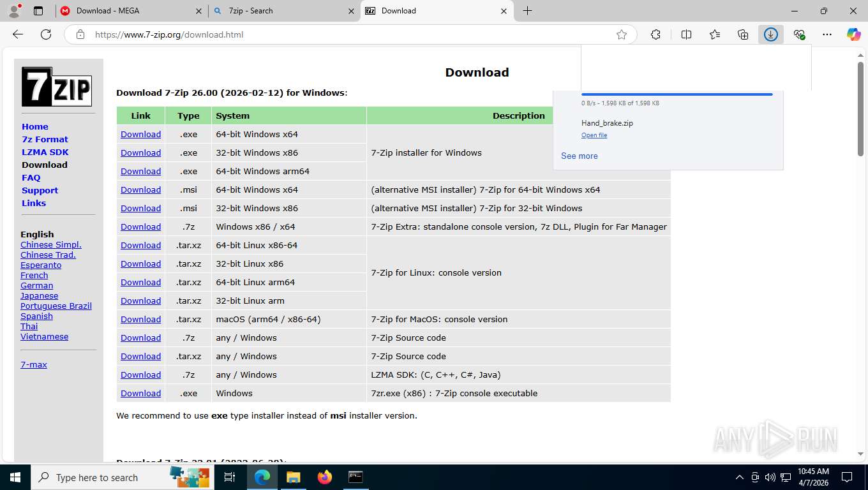Viewport: 868px width, 490px height.
Task: Switch language to Chinese Simpl.
Action: point(51,244)
